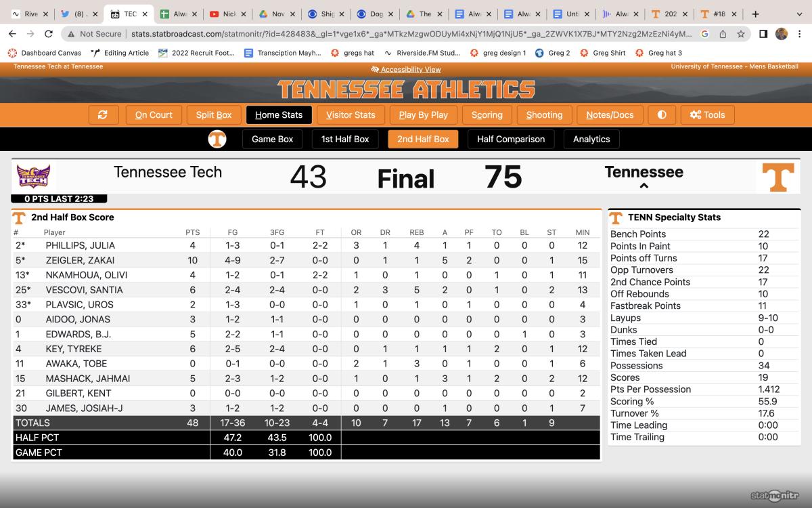Open the On Court view
This screenshot has width=812, height=508.
click(x=154, y=114)
